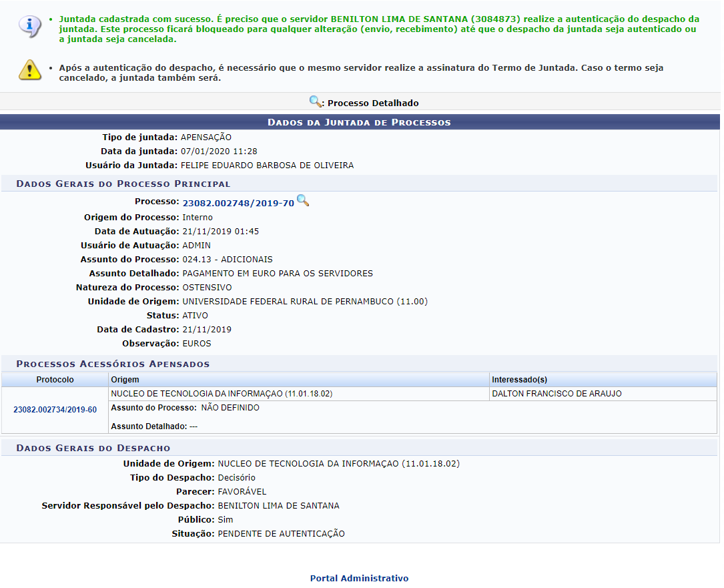The image size is (724, 588).
Task: Click the Origem column header
Action: 125,380
